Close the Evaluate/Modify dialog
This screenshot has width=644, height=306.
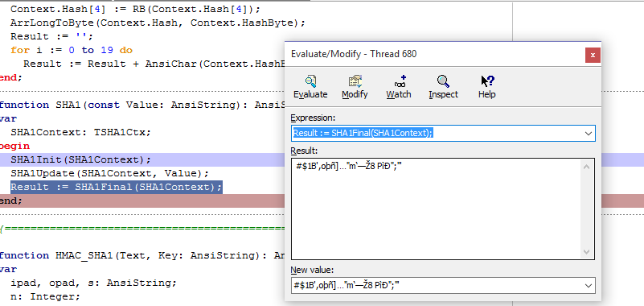593,55
